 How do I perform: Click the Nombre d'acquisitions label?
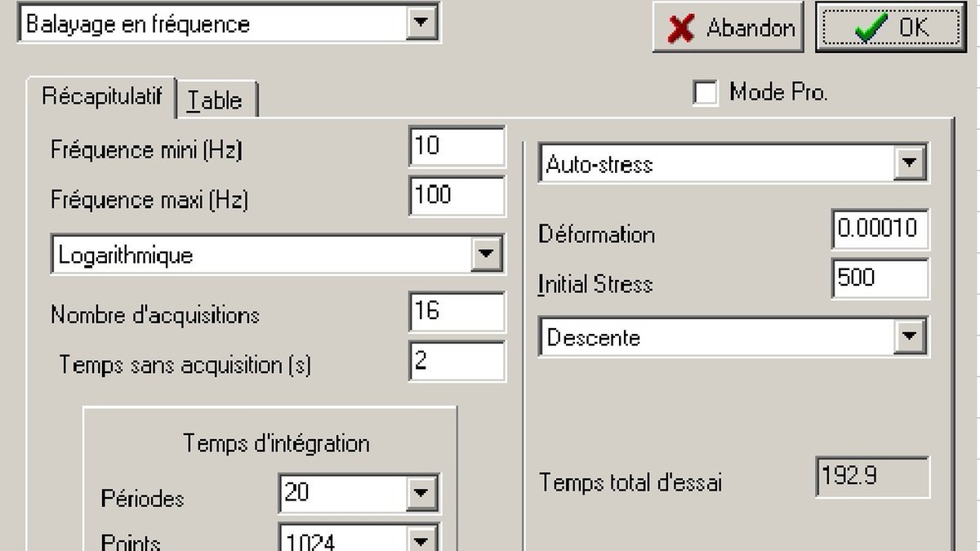pos(155,315)
